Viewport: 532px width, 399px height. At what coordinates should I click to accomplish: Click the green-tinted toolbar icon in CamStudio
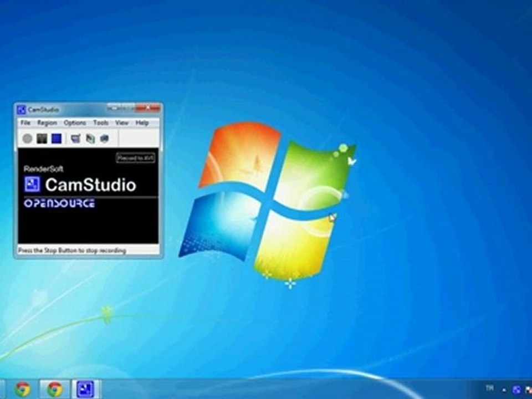[x=90, y=139]
